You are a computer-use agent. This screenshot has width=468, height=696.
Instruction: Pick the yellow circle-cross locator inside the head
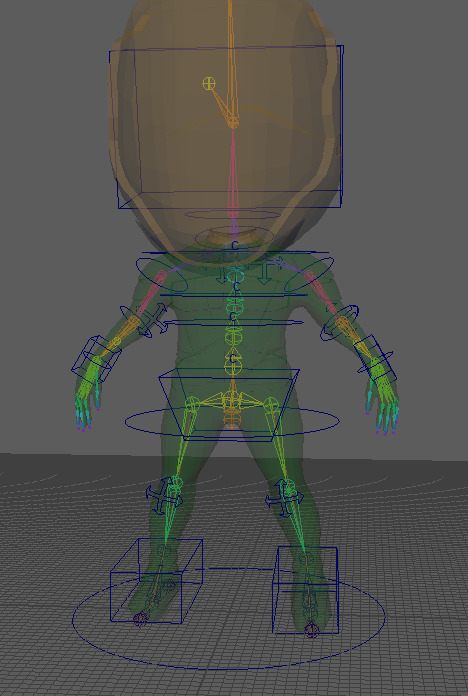209,83
